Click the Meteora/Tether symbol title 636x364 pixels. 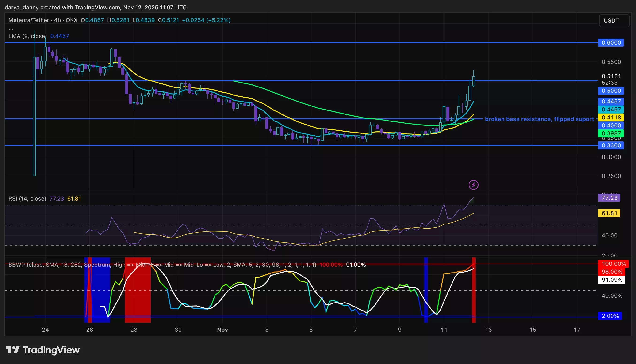pos(28,20)
